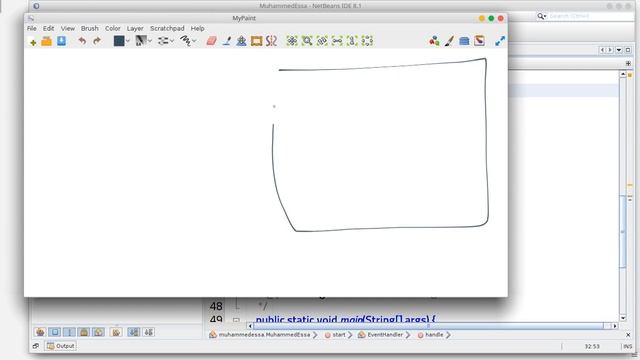Select the frame editing tool
Screen dimensions: 640x360
click(x=256, y=41)
